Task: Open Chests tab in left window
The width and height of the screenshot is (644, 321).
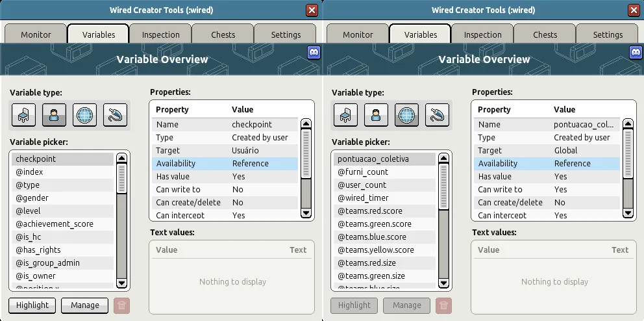Action: [223, 34]
